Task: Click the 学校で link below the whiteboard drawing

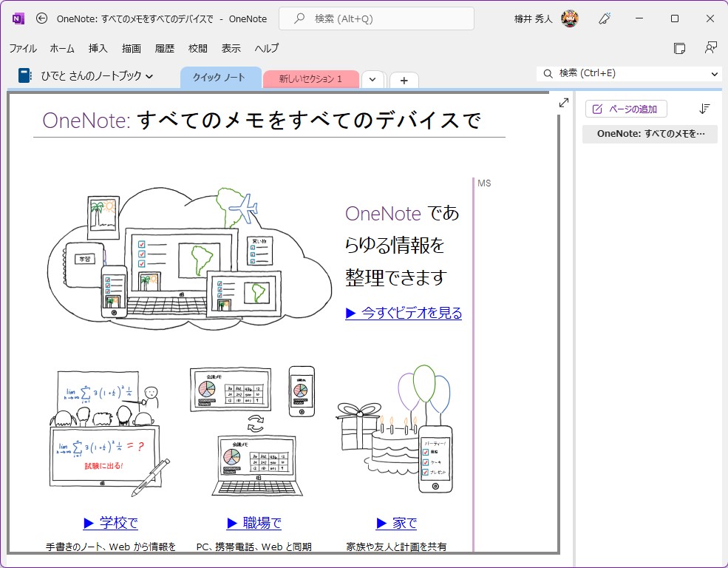Action: click(x=117, y=523)
